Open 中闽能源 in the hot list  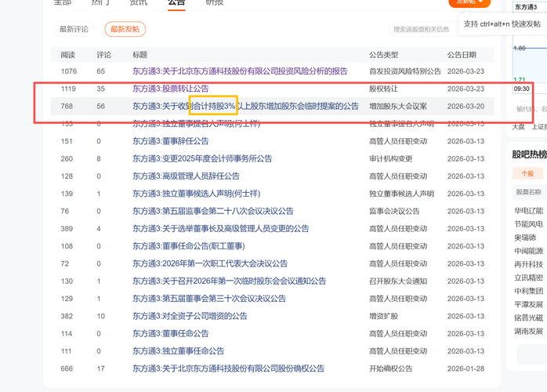click(528, 251)
